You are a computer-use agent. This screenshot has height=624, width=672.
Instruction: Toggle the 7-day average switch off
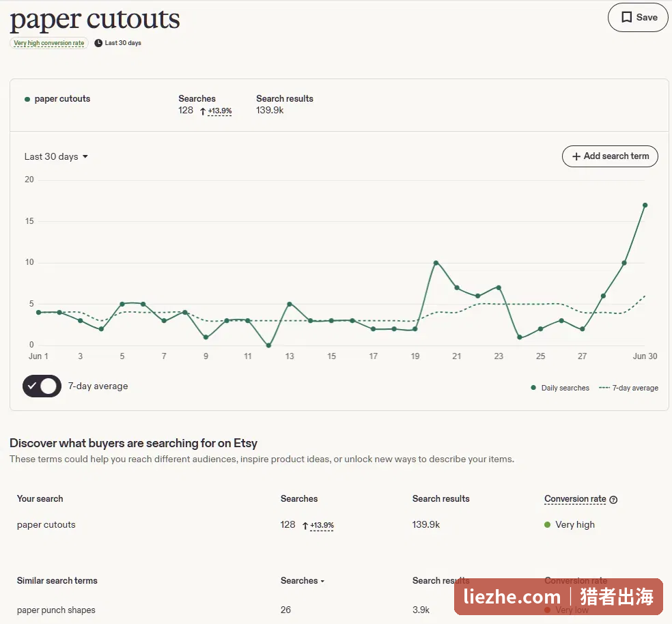42,386
